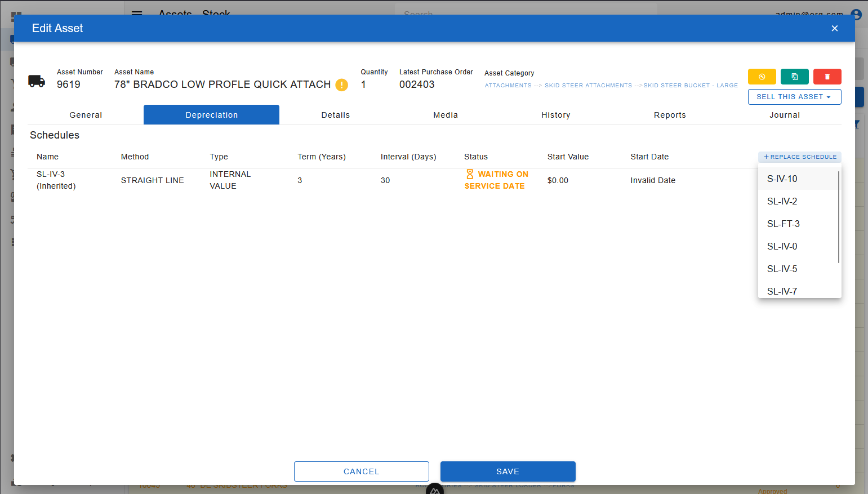Select SL-IV-2 from the schedule list
This screenshot has width=868, height=494.
pyautogui.click(x=782, y=201)
